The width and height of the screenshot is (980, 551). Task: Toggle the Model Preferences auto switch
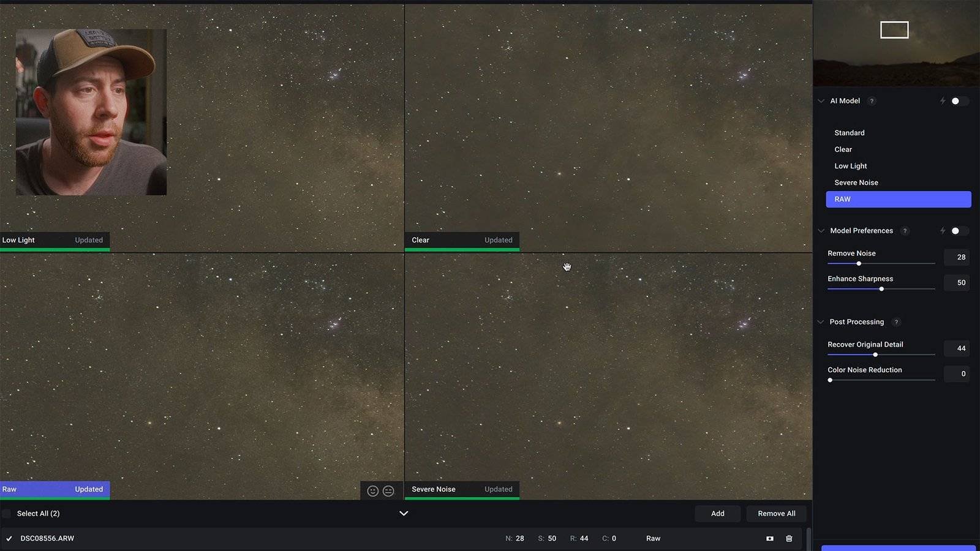[959, 231]
